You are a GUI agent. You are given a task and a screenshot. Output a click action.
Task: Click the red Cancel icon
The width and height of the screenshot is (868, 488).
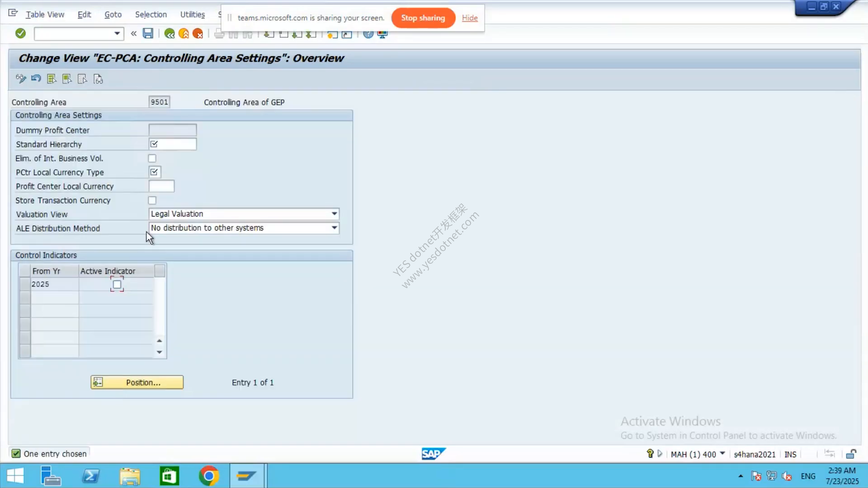pyautogui.click(x=198, y=33)
